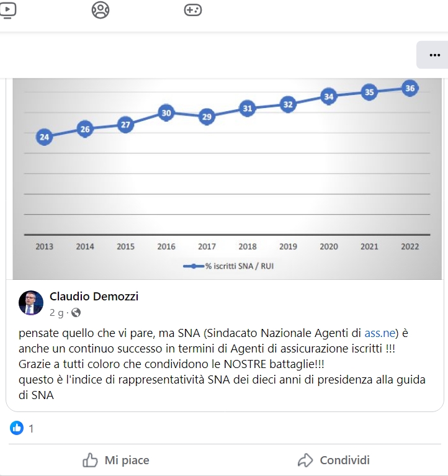Open the three-dots post options menu
The height and width of the screenshot is (476, 448).
[x=434, y=55]
